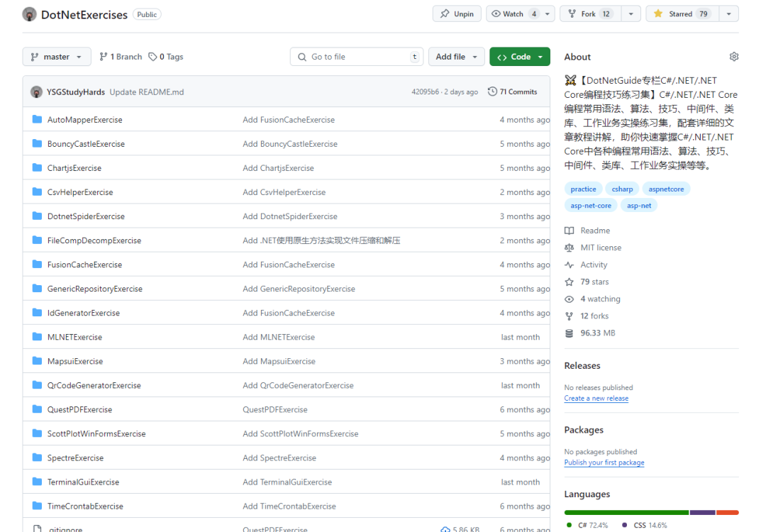The height and width of the screenshot is (532, 766).
Task: Click the Publish your first package link
Action: 604,462
